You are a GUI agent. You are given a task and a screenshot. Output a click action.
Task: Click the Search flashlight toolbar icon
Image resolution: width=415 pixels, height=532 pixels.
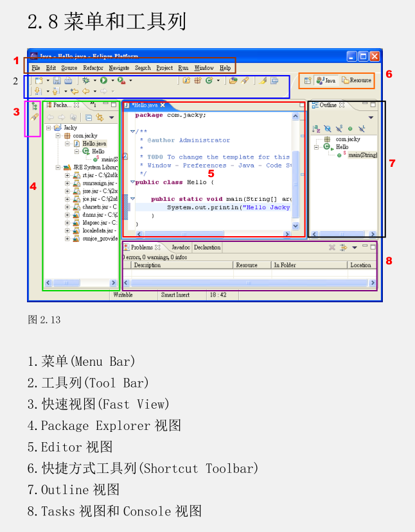pos(245,80)
